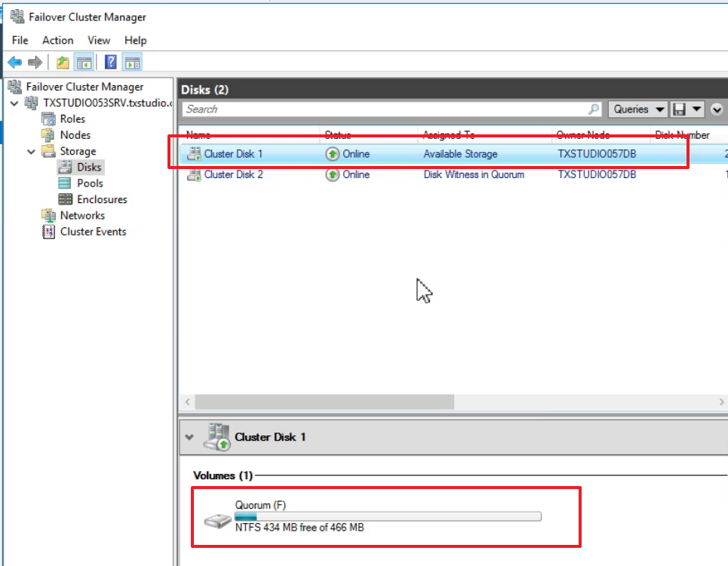Open Nodes in the tree
The height and width of the screenshot is (566, 728).
click(x=75, y=135)
